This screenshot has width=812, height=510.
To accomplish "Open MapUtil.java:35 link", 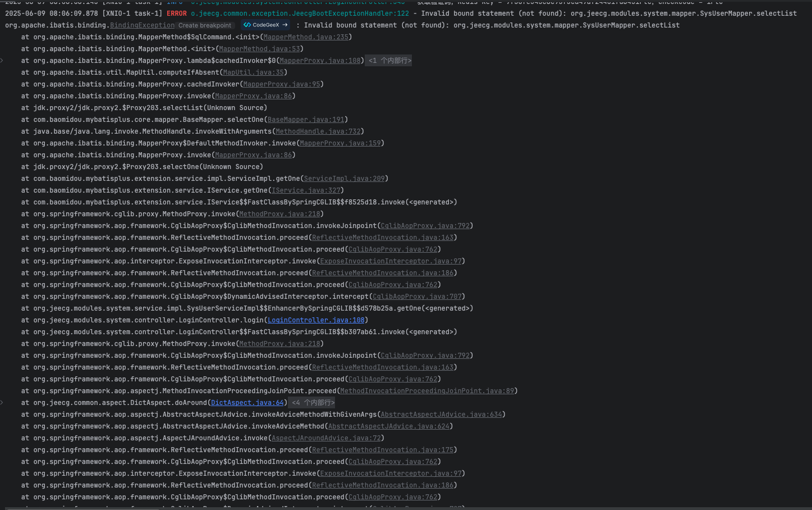I will 253,72.
